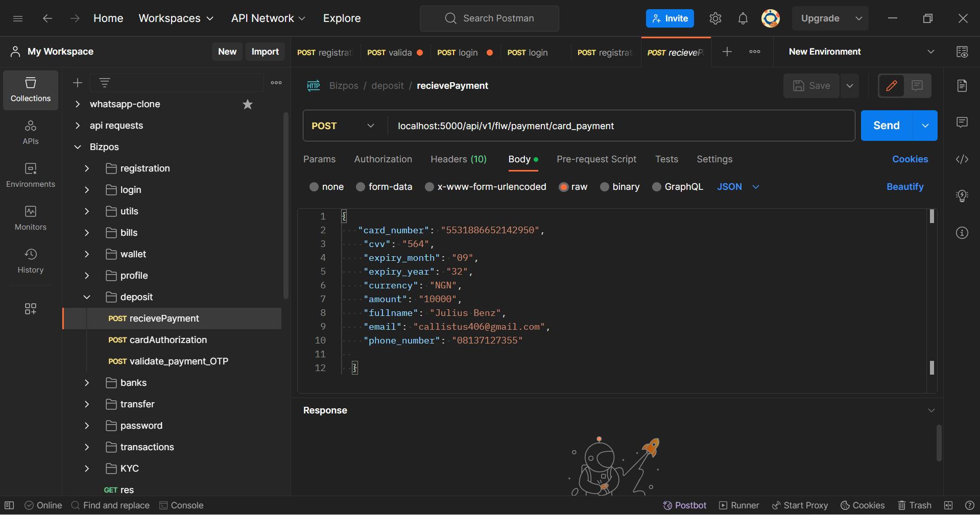Viewport: 980px width, 515px height.
Task: Open the History sidebar panel
Action: (31, 261)
